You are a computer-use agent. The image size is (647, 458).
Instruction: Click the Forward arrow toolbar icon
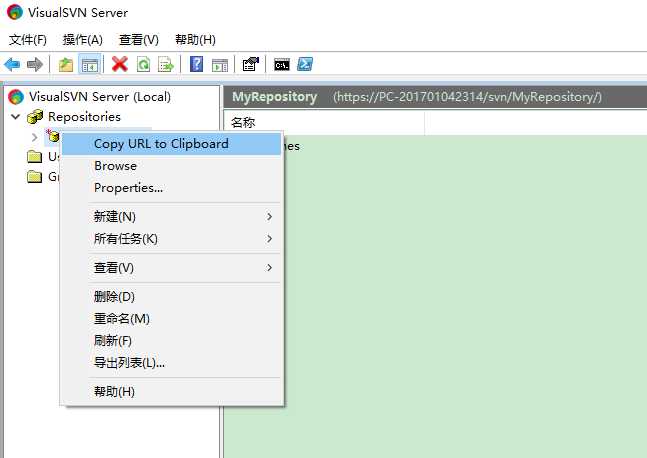[35, 64]
